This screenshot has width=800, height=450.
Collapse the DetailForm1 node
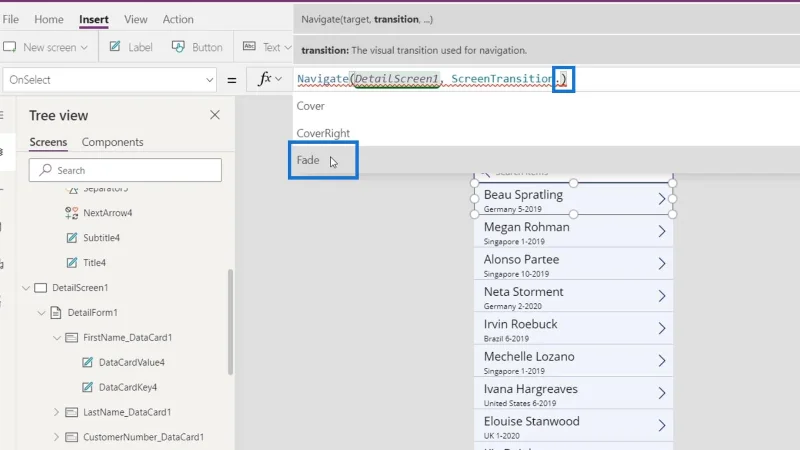[x=41, y=313]
